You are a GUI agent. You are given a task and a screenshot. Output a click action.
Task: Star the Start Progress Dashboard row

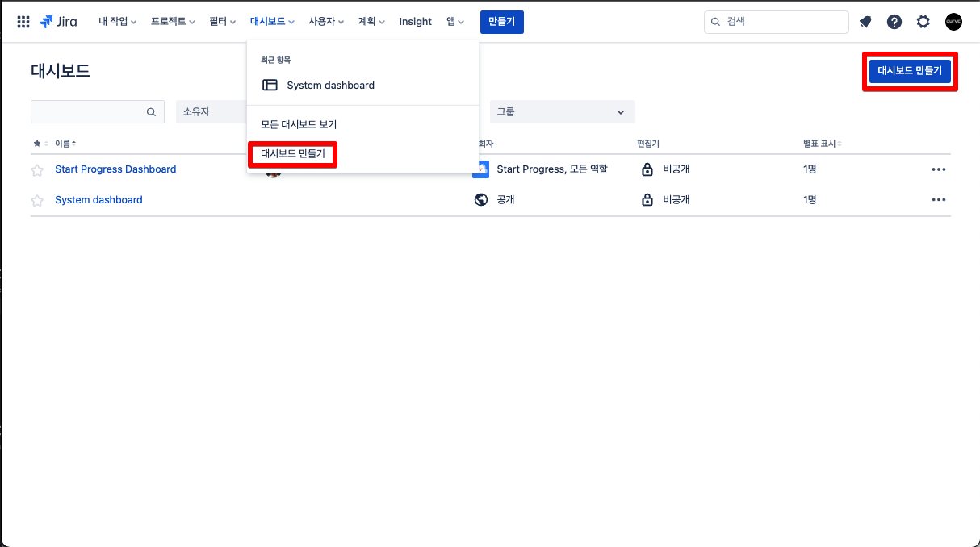click(37, 170)
